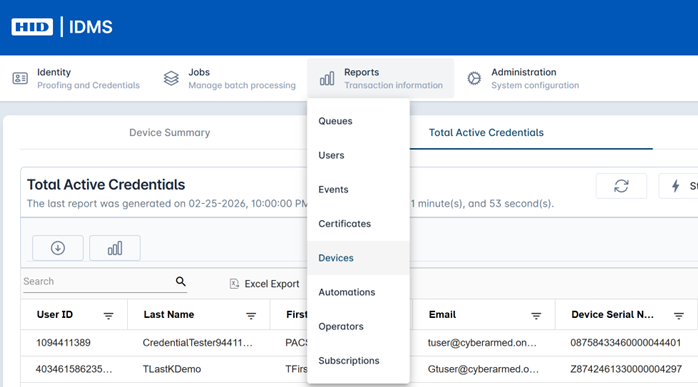Select Users from the Reports dropdown
This screenshot has height=387, width=698.
(x=358, y=155)
